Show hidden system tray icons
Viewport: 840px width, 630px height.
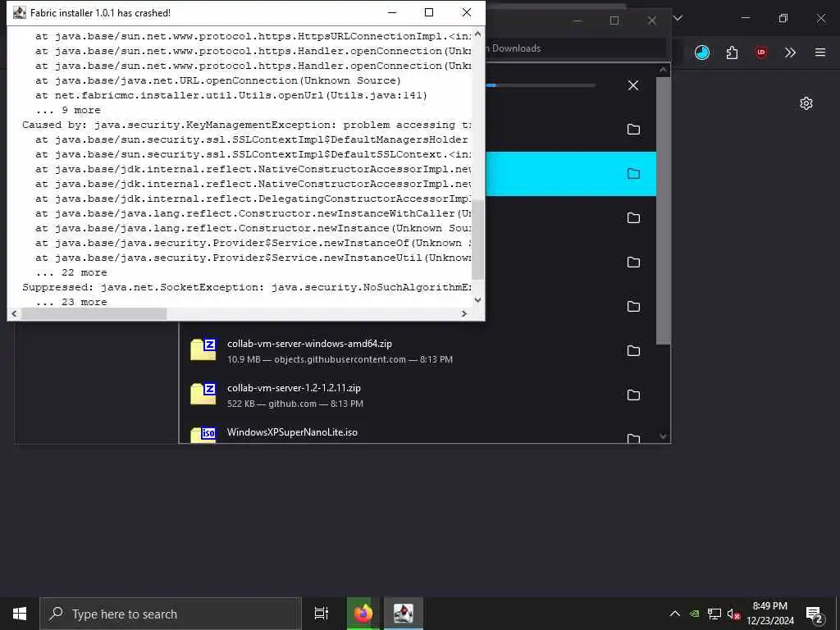pos(675,614)
